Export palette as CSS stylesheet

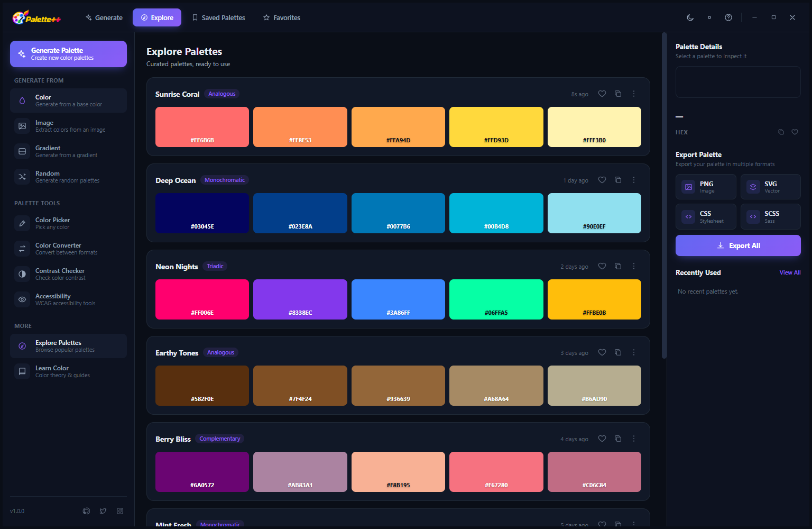tap(706, 216)
